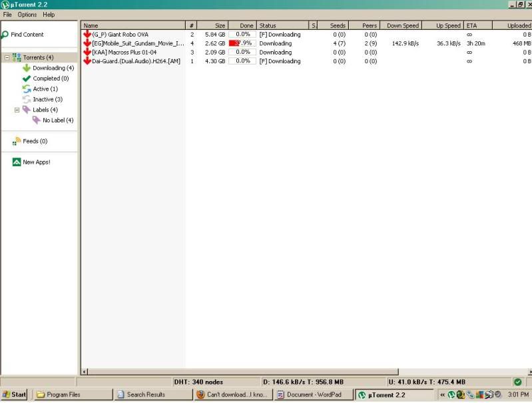The image size is (532, 403).
Task: Click the 0.0% progress bar of Dai-Guard
Action: click(242, 61)
